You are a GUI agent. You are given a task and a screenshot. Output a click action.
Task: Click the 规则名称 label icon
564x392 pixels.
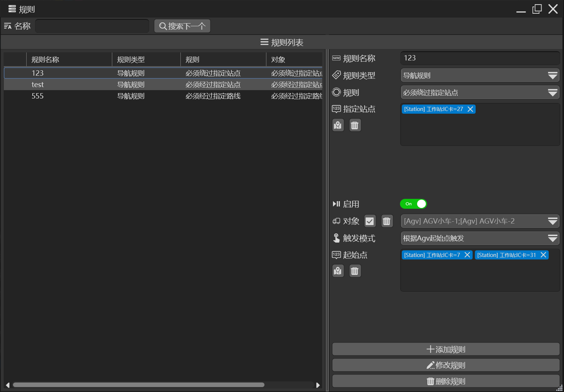click(x=336, y=58)
